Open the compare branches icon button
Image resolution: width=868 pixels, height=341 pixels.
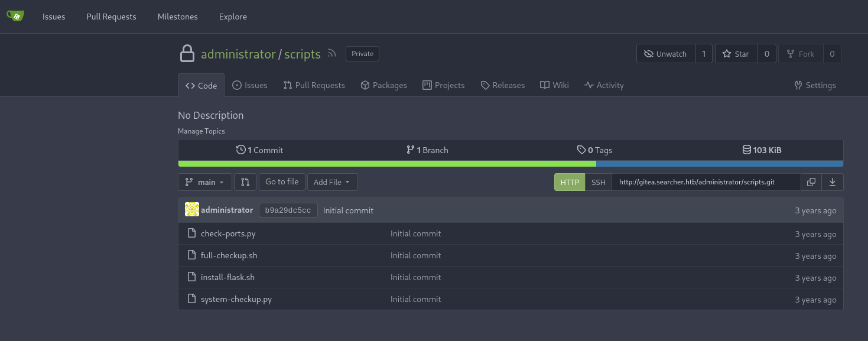[245, 182]
